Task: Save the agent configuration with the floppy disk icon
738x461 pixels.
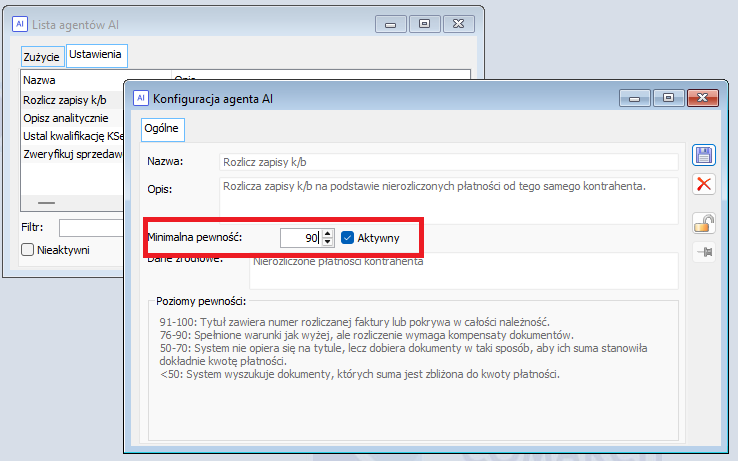Action: [x=704, y=155]
